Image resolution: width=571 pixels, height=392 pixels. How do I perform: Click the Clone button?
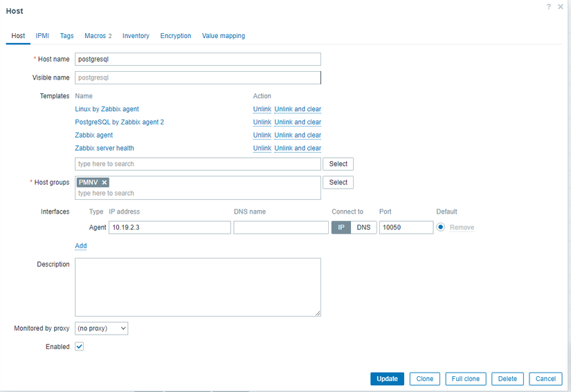pyautogui.click(x=424, y=379)
